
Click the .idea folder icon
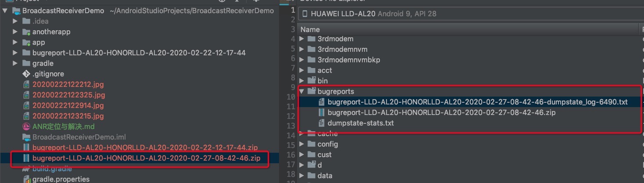click(26, 21)
